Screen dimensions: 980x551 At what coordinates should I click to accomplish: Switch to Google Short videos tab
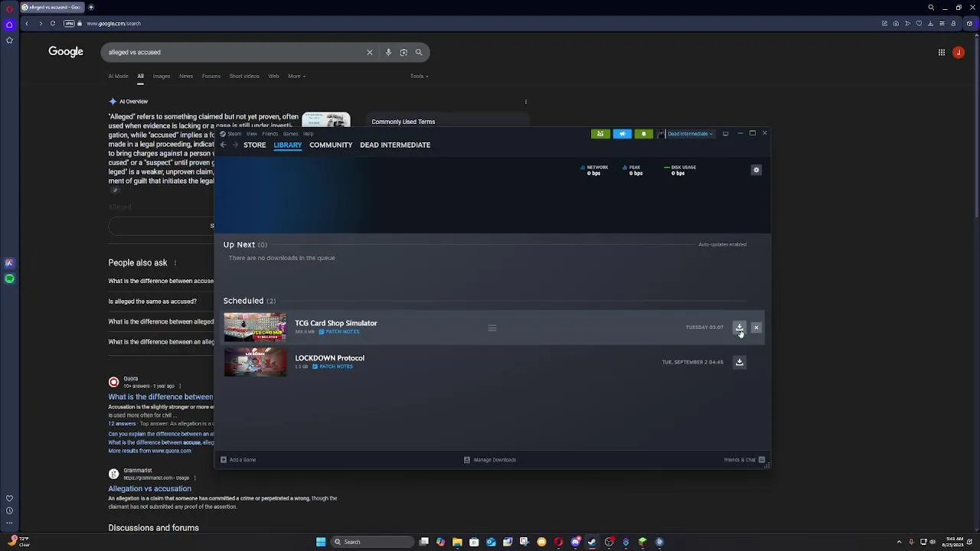coord(244,76)
